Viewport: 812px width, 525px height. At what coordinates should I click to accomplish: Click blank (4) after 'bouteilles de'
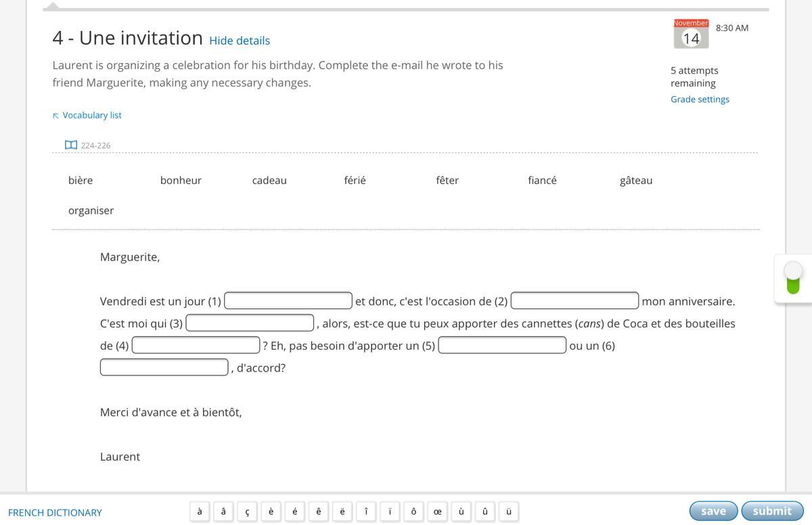tap(196, 345)
